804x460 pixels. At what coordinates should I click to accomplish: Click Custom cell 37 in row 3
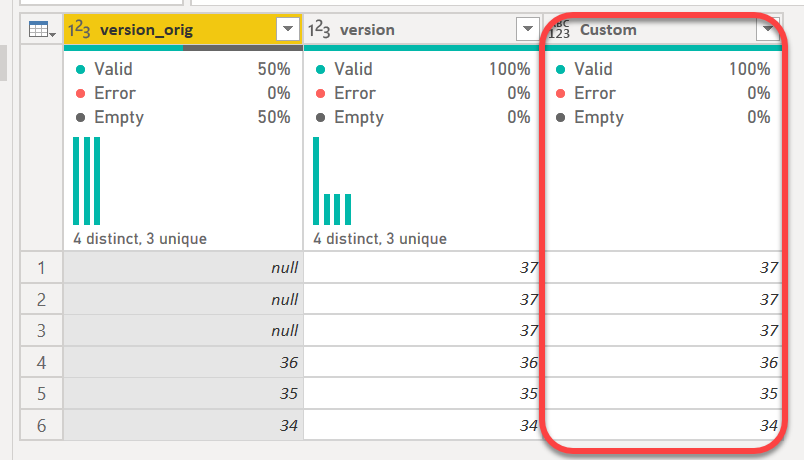[663, 330]
